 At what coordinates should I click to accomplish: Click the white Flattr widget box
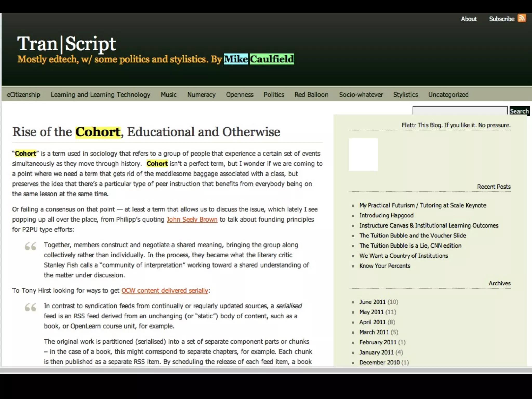point(363,155)
